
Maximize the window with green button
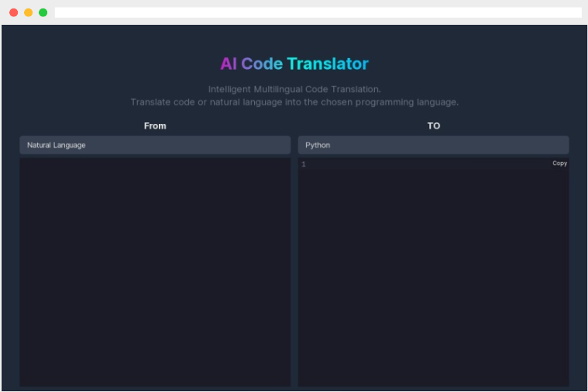(43, 12)
